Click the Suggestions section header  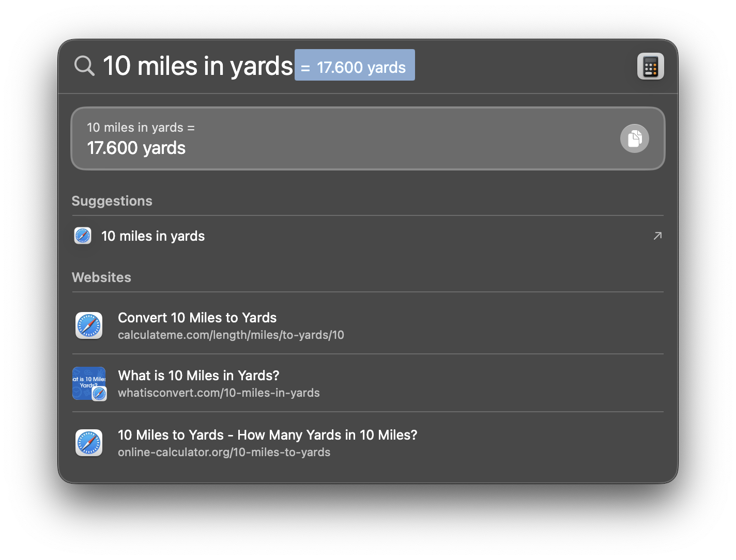[112, 201]
